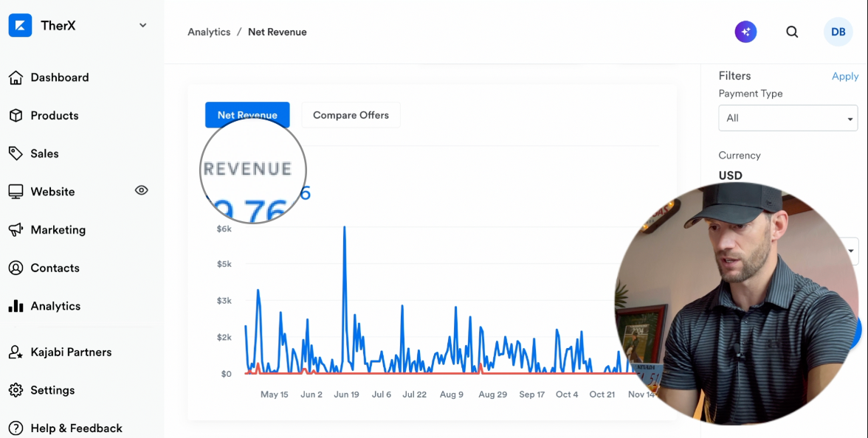868x438 pixels.
Task: Click the Kajabi logo icon
Action: tap(20, 25)
